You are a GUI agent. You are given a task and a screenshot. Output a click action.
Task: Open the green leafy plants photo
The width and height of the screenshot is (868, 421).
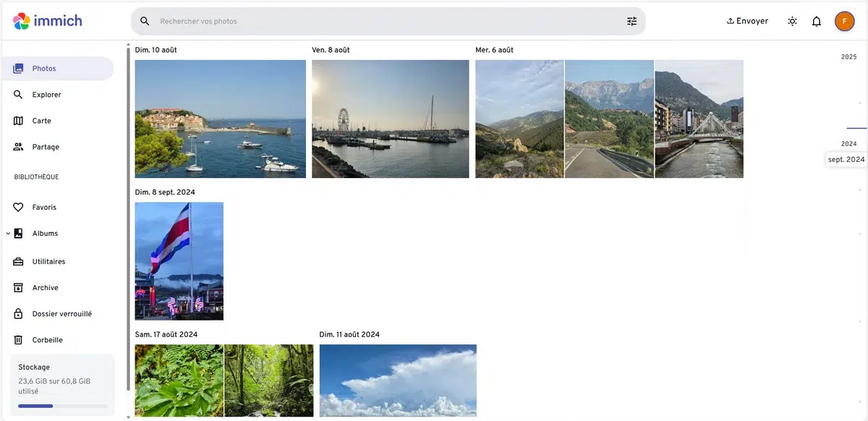pos(179,380)
